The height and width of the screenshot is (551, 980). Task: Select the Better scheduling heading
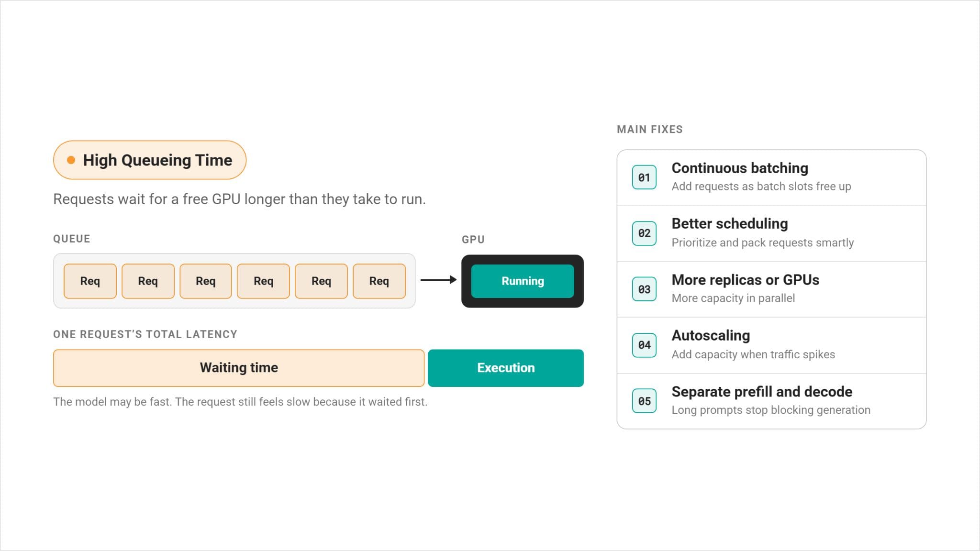pyautogui.click(x=730, y=224)
